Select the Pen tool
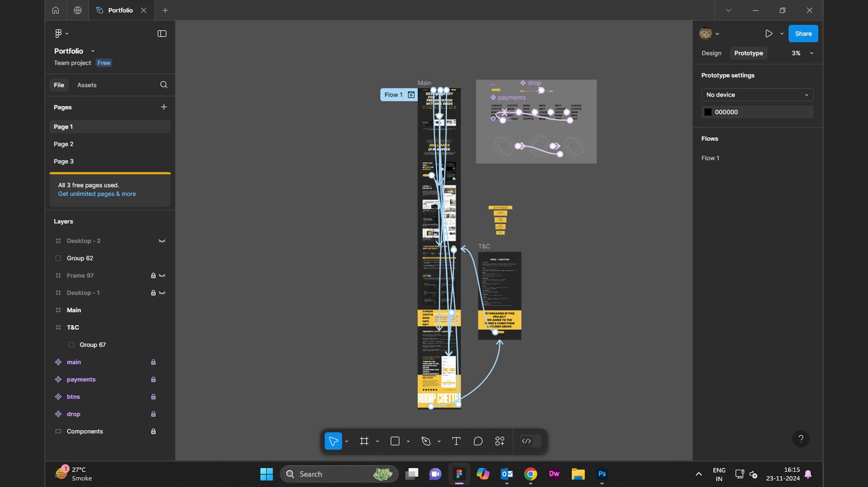This screenshot has height=487, width=868. [x=426, y=441]
